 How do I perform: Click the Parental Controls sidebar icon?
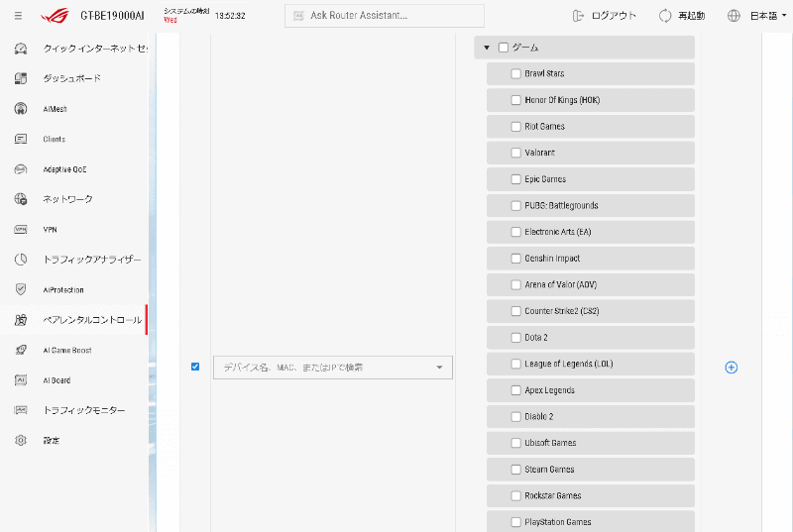(x=21, y=320)
